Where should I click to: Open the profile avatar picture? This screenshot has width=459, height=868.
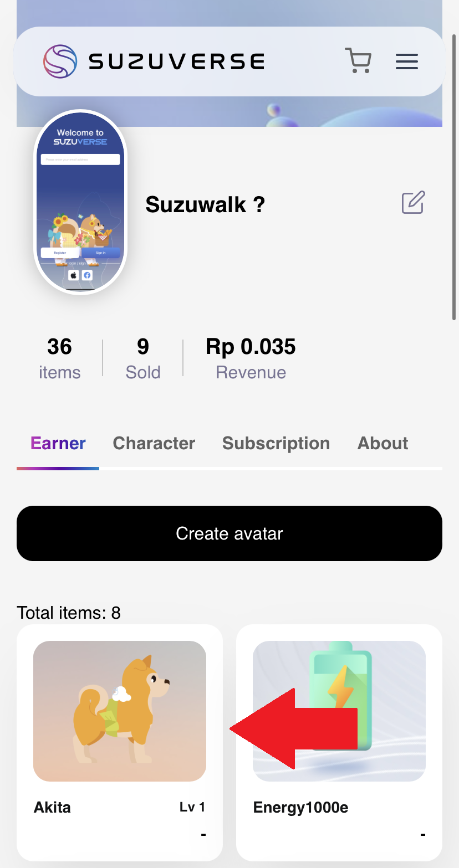coord(80,202)
